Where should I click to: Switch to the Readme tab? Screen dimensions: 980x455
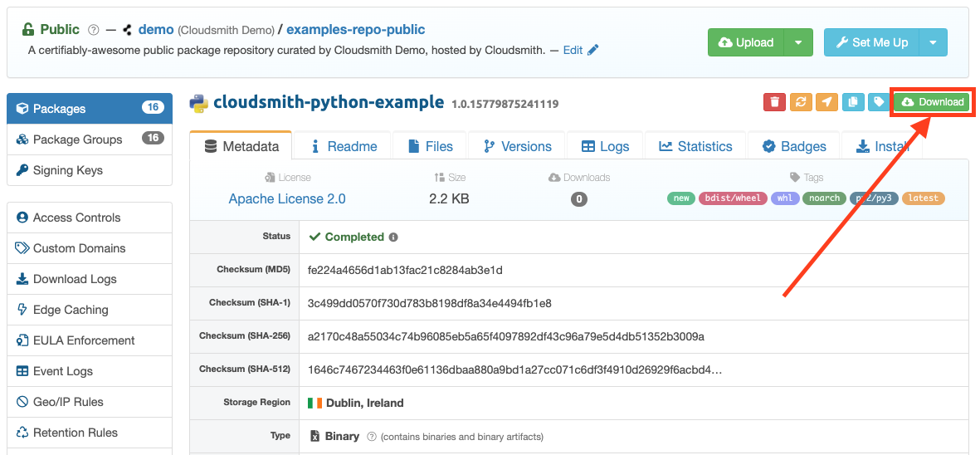click(x=344, y=146)
